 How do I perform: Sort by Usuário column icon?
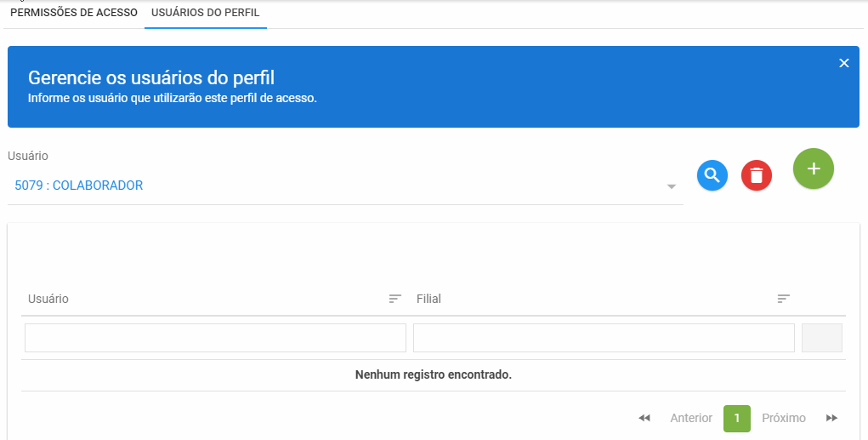(394, 299)
